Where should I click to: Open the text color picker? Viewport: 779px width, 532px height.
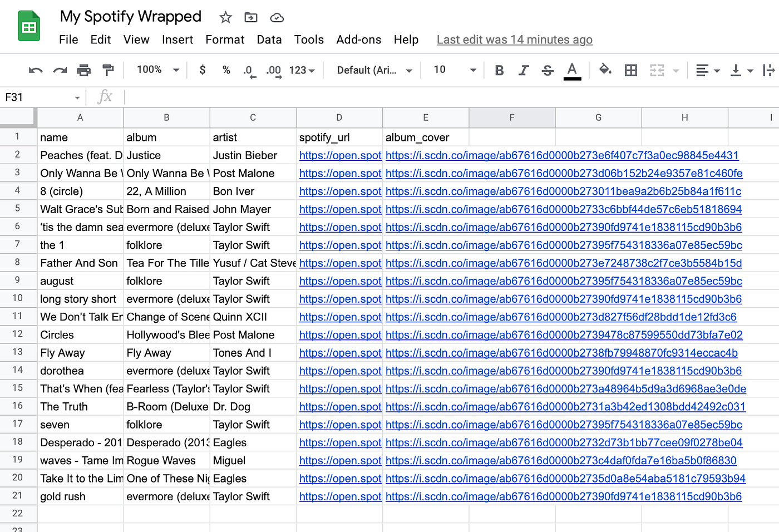(572, 71)
